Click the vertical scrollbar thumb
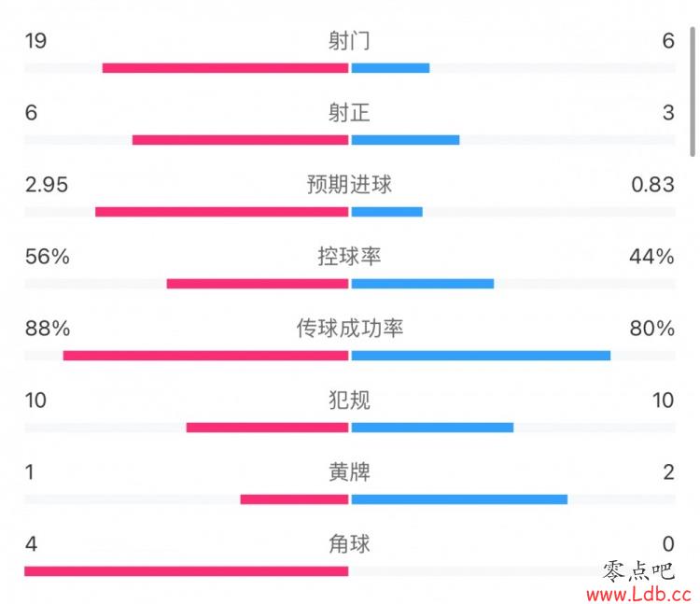The width and height of the screenshot is (700, 604). pos(693,91)
